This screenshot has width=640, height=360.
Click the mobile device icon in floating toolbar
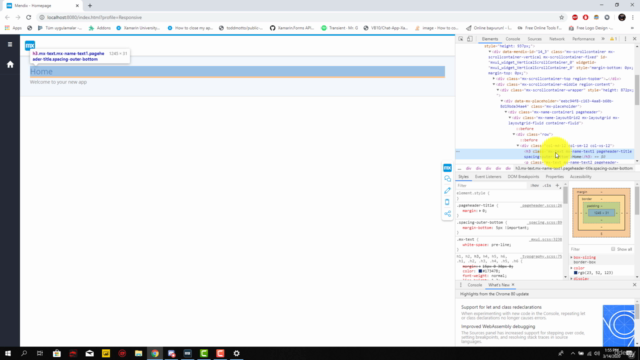tap(447, 202)
